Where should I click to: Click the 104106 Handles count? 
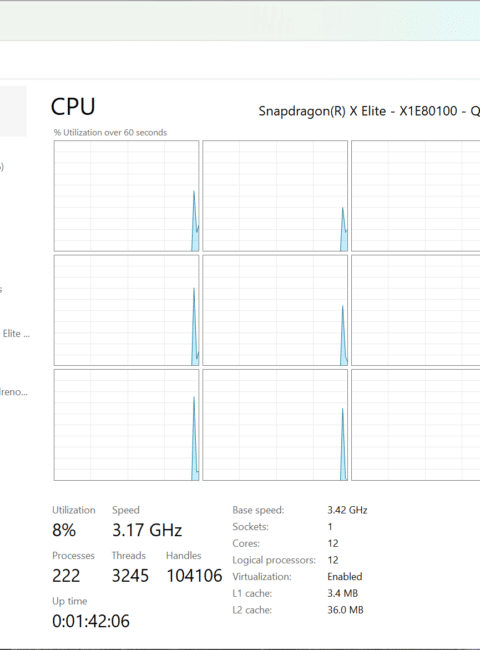pos(194,576)
